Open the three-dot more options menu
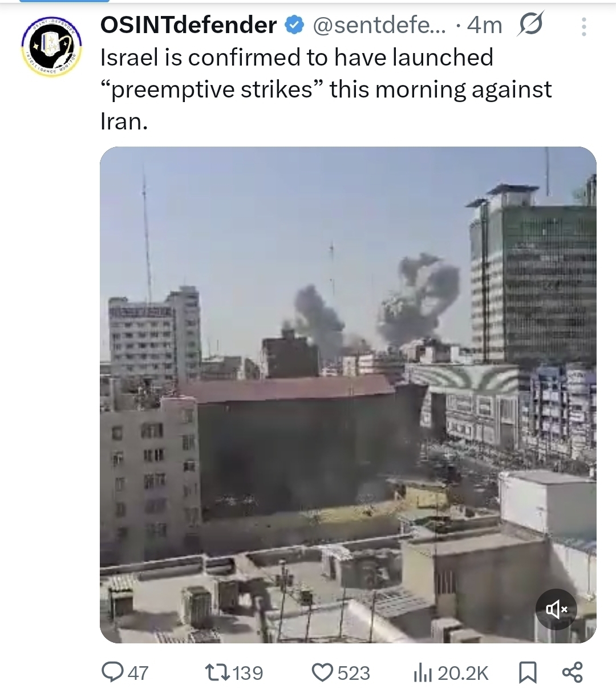 coord(583,26)
